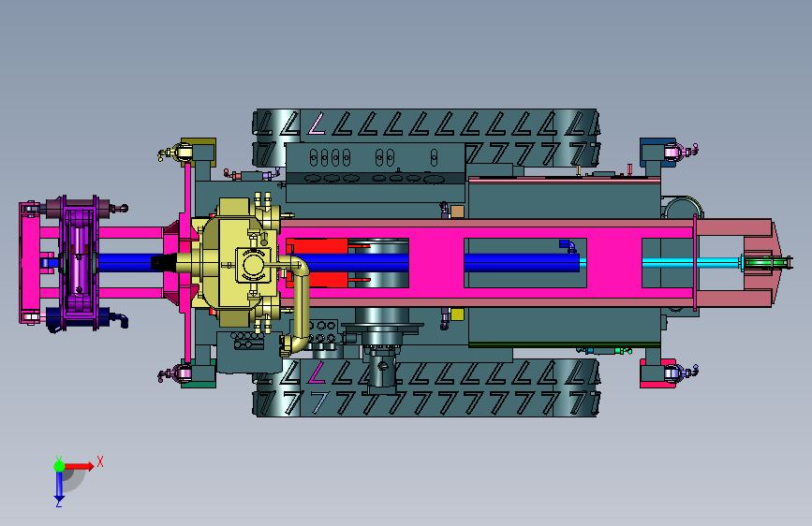Image resolution: width=812 pixels, height=526 pixels.
Task: Select the tan square box beside mast
Action: click(457, 212)
